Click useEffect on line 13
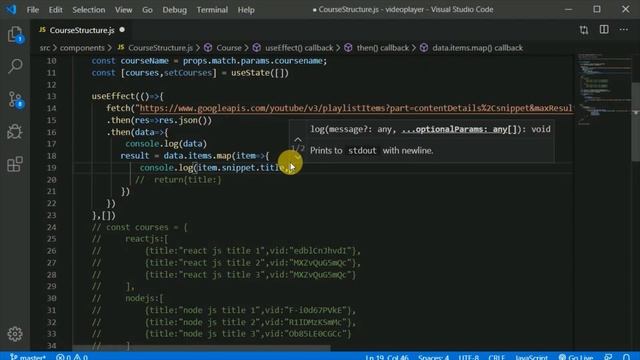Screen dimensions: 640x360 [113, 96]
